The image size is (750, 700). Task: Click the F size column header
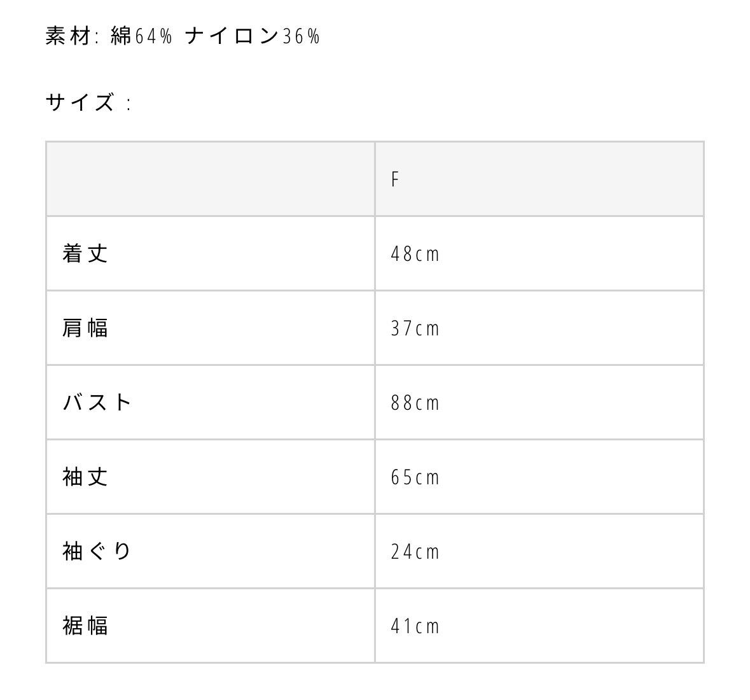395,179
